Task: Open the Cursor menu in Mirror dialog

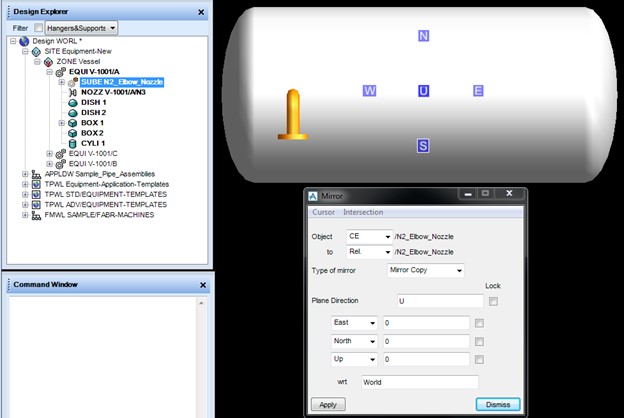Action: click(323, 212)
